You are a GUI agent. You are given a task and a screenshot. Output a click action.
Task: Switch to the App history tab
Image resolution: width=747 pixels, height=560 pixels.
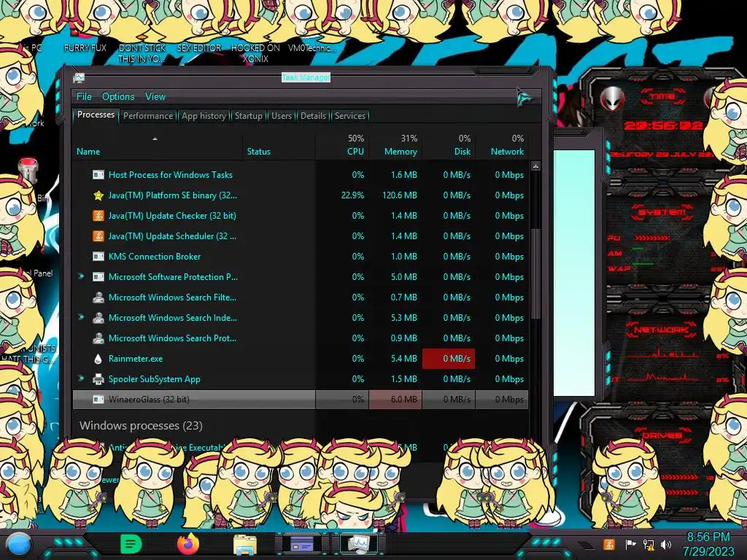click(204, 116)
